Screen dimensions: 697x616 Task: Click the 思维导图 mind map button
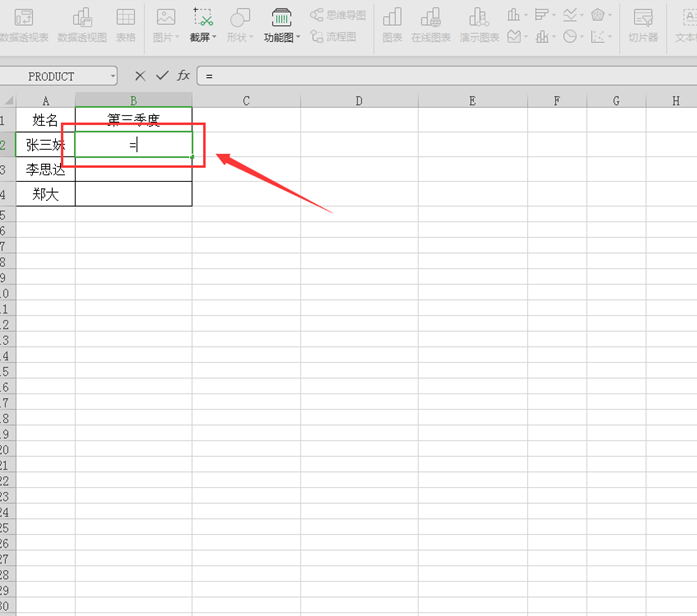[x=338, y=15]
